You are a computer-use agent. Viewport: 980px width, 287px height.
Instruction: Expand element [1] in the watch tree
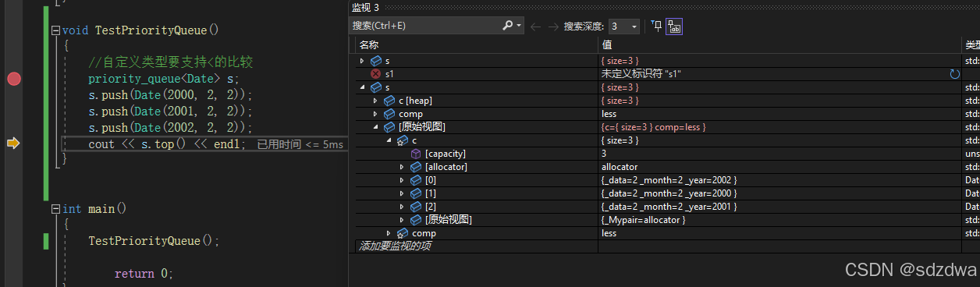point(402,193)
